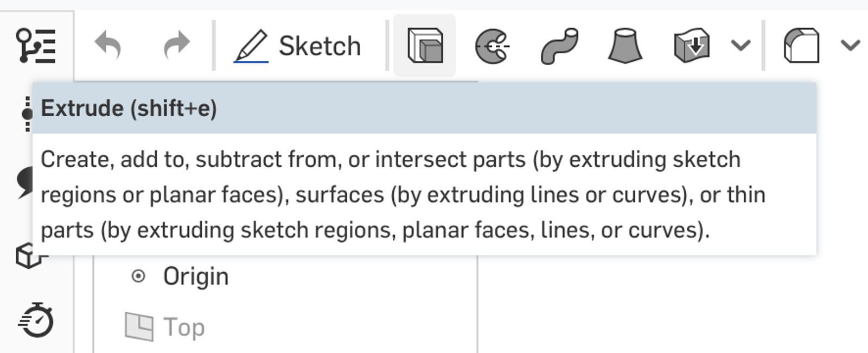Viewport: 868px width, 353px height.
Task: Select the Fillet tool
Action: point(801,46)
